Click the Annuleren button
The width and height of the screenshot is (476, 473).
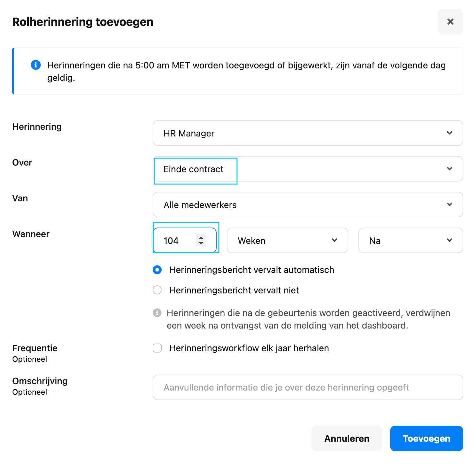coord(347,438)
